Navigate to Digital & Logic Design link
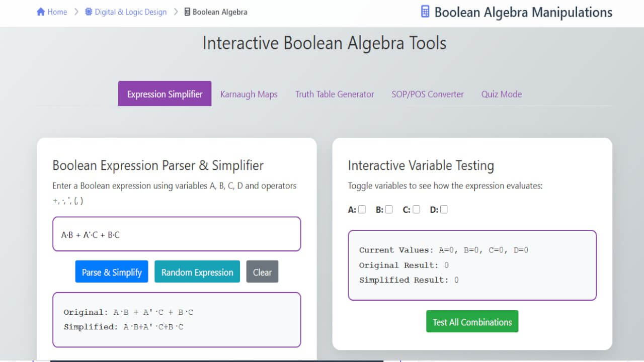 [x=130, y=12]
